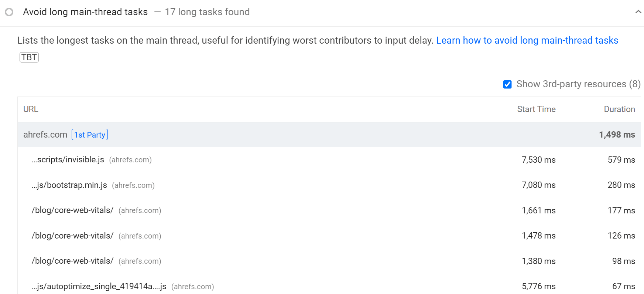
Task: Open the js/bootstrap.min.js URL
Action: [69, 185]
